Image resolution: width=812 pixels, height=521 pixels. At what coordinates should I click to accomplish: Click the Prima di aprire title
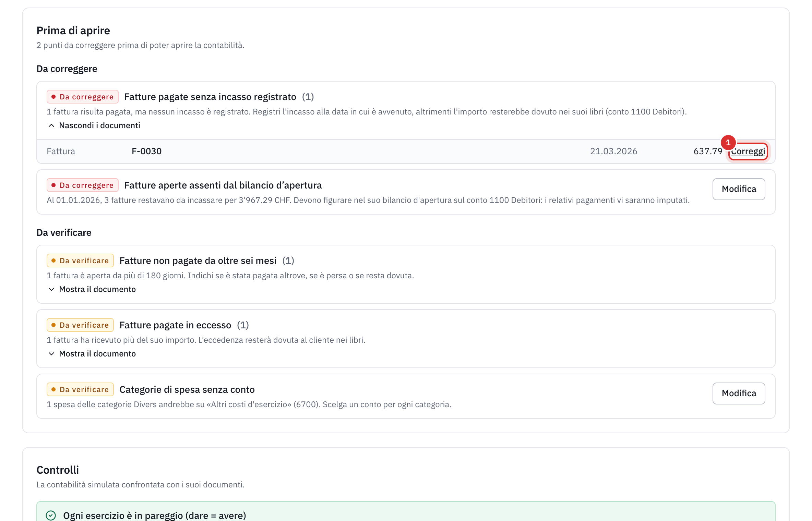click(73, 31)
